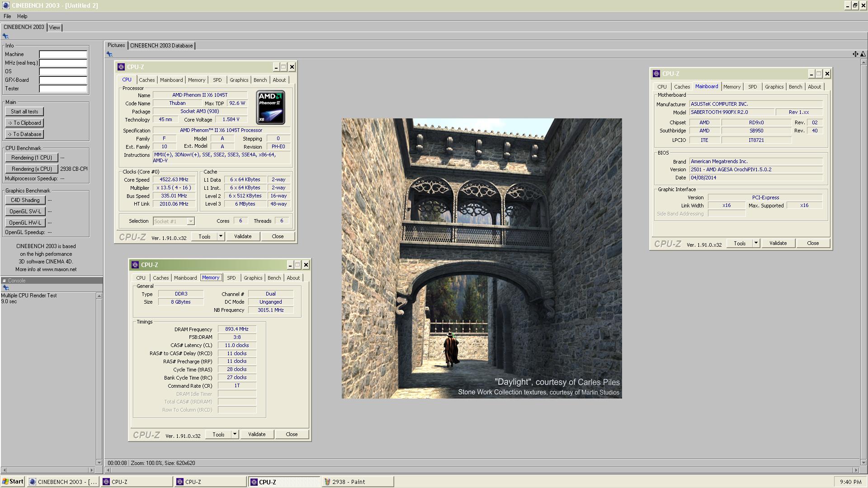868x488 pixels.
Task: Run the OpenGL SW-L benchmark
Action: click(25, 211)
